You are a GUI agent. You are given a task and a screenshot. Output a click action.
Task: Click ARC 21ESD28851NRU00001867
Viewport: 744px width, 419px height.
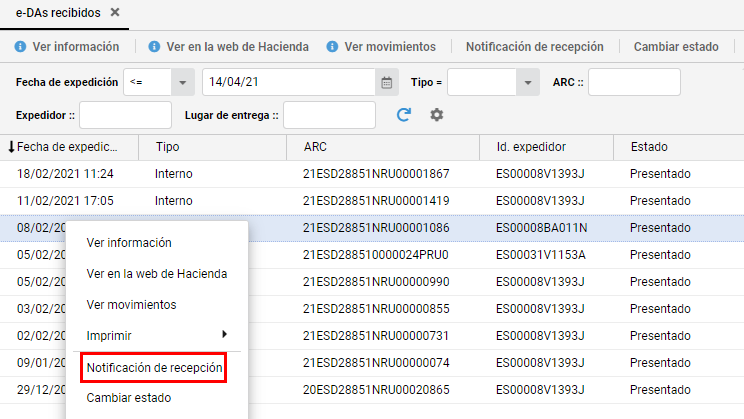tap(376, 174)
